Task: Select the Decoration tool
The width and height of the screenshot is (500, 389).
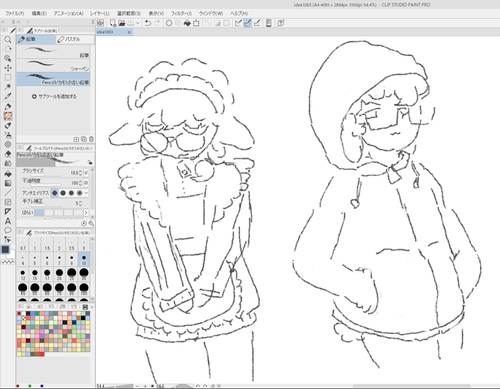Action: 8,144
